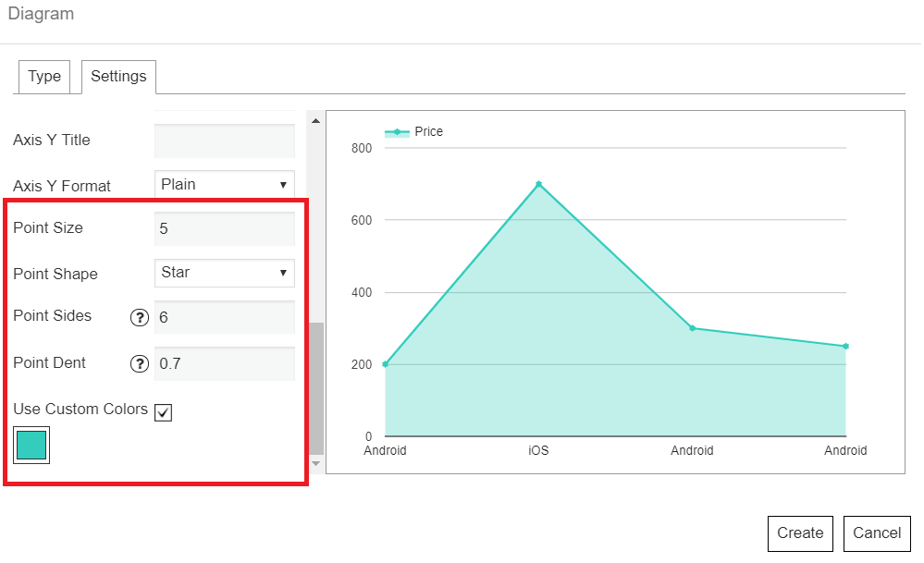Click the last Android data point at 250
The height and width of the screenshot is (563, 924).
tap(845, 347)
